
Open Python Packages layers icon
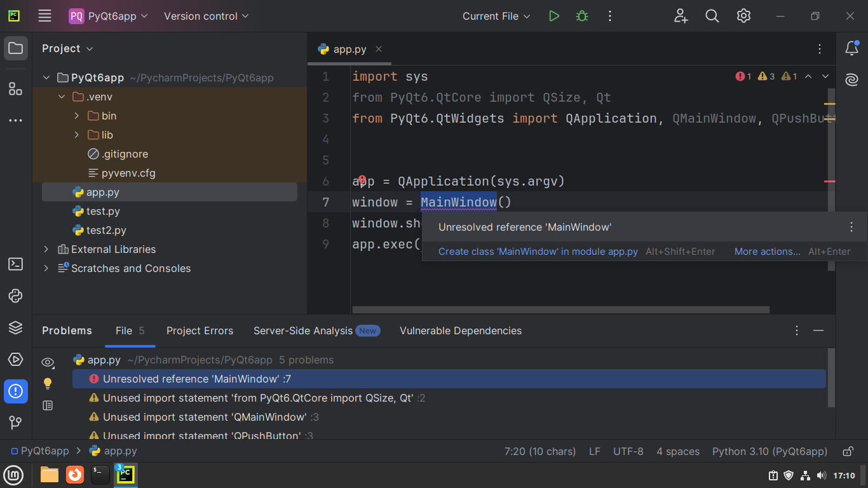(x=16, y=328)
